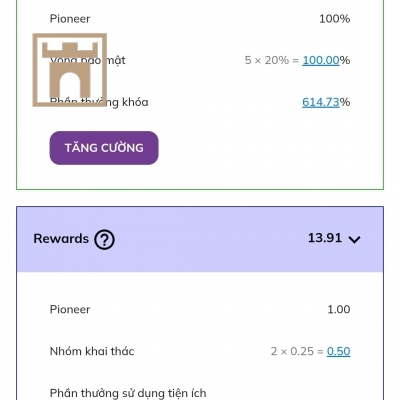Screen dimensions: 400x400
Task: Click the Vòng bảo mật row label
Action: [x=88, y=61]
